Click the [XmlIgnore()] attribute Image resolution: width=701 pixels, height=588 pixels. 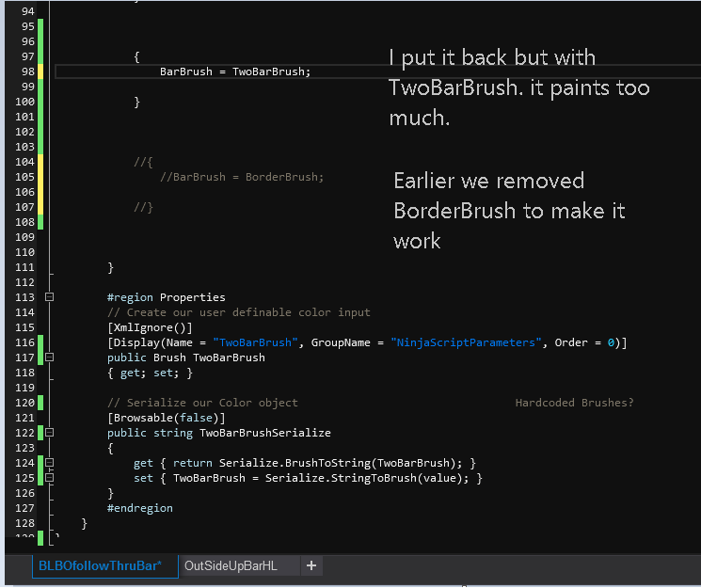coord(150,327)
